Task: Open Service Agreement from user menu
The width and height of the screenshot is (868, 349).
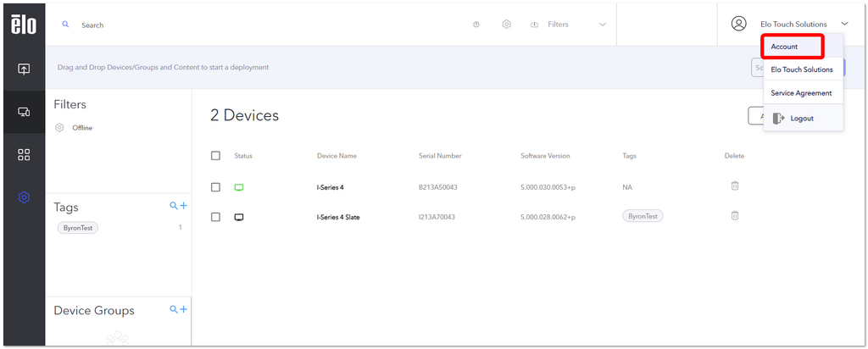Action: pyautogui.click(x=803, y=93)
